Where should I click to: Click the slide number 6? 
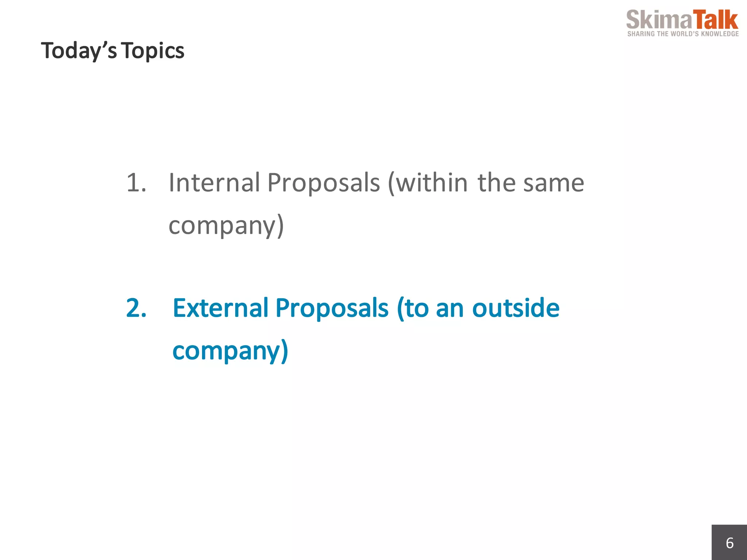coord(729,543)
